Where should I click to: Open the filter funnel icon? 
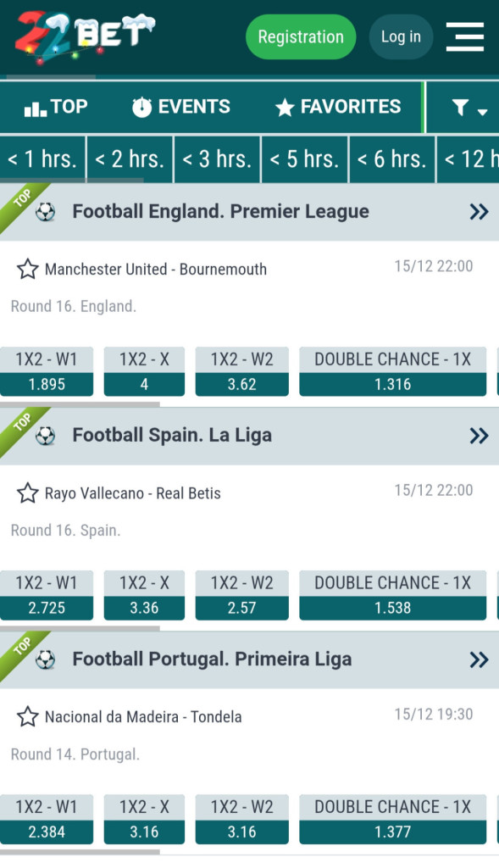(460, 107)
